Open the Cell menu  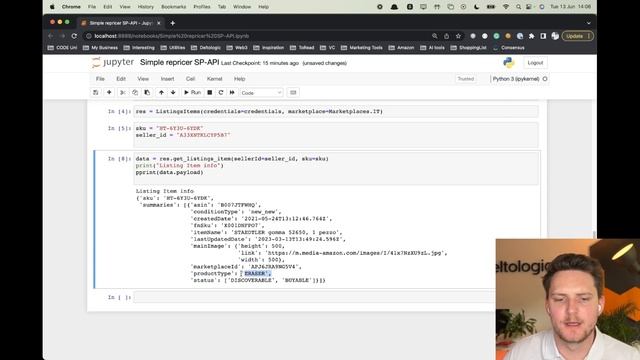(x=191, y=79)
